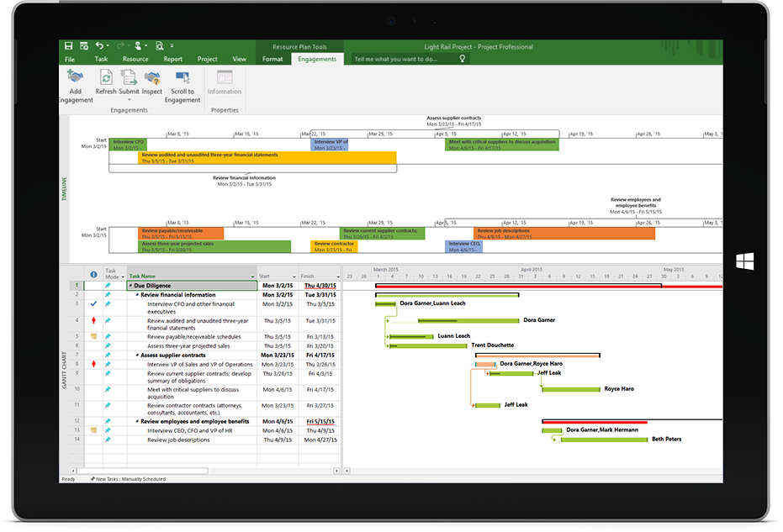The image size is (783, 532).
Task: Open the Finish column filter dropdown
Action: (338, 277)
